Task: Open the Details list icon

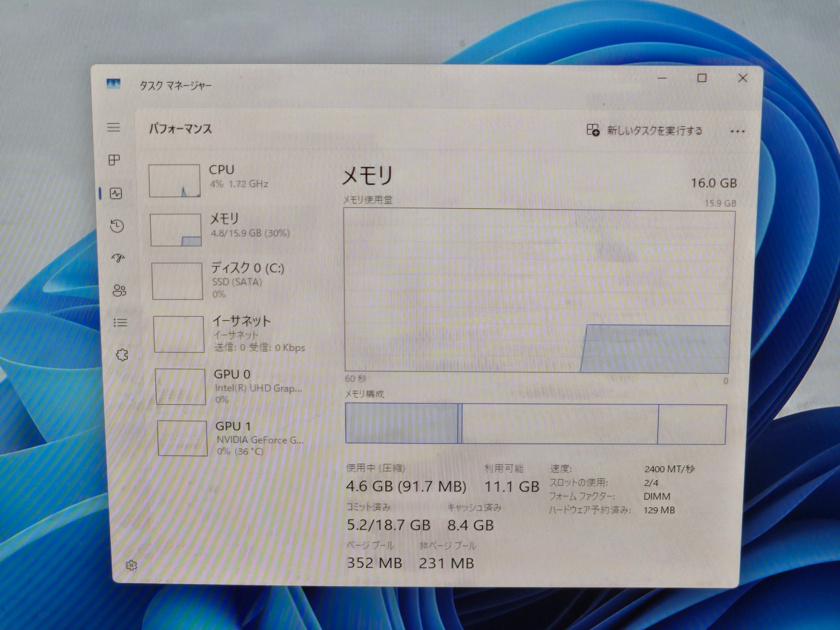Action: click(120, 323)
